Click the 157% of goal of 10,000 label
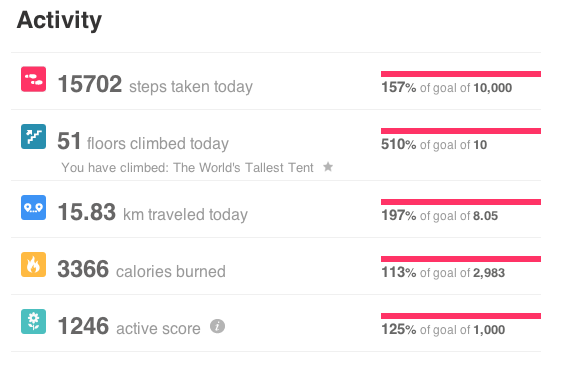The image size is (565, 366). click(x=446, y=88)
